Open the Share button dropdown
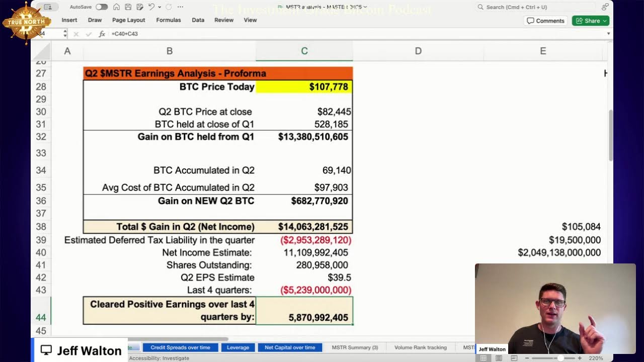Screen dimensions: 644x362 (604, 21)
